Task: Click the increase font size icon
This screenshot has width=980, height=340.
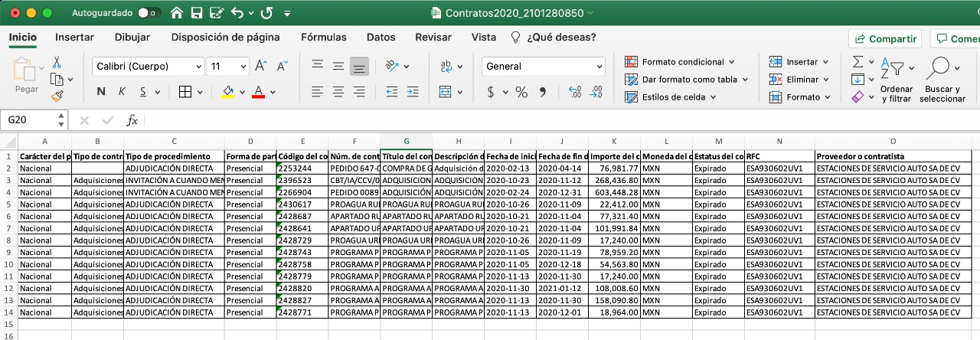Action: pos(261,66)
